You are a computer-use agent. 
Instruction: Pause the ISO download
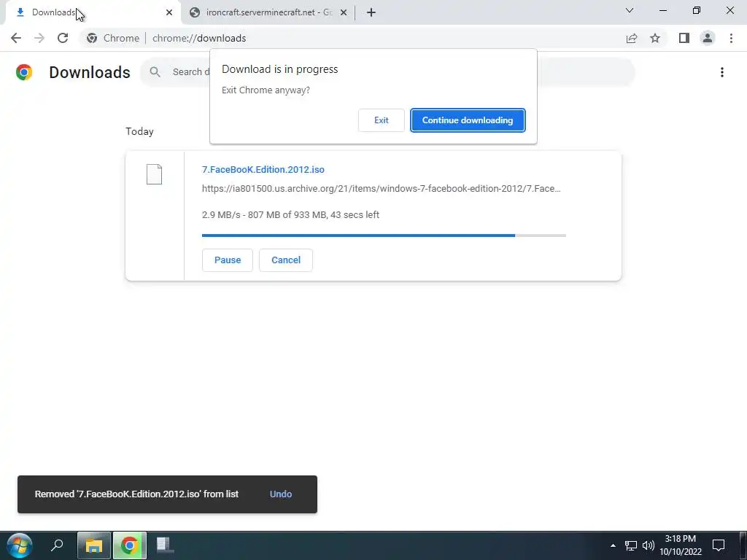(228, 260)
